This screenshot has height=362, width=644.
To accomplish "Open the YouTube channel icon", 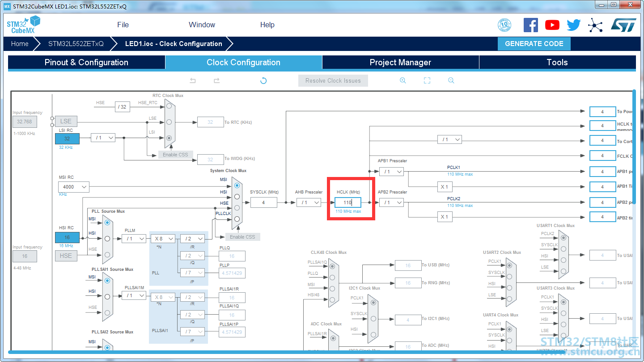I will [x=552, y=25].
